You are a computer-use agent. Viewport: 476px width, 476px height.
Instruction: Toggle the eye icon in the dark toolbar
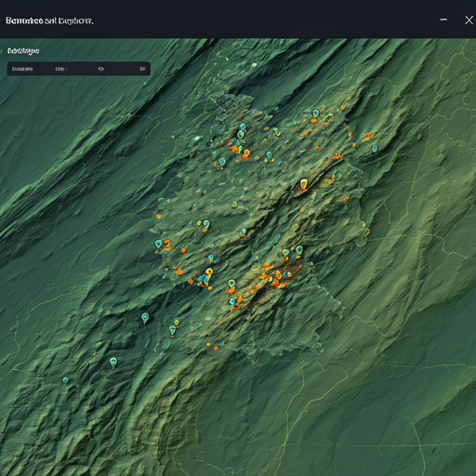[100, 69]
